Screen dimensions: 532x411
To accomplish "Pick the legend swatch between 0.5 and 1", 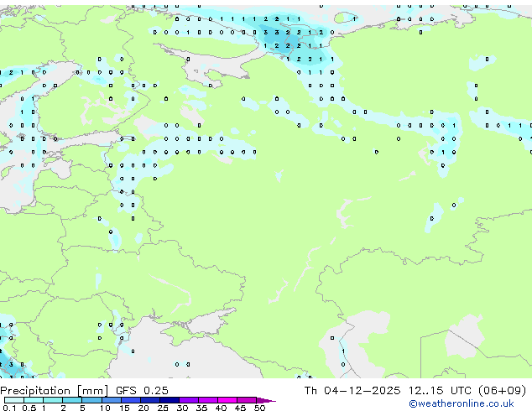I will click(x=34, y=400).
